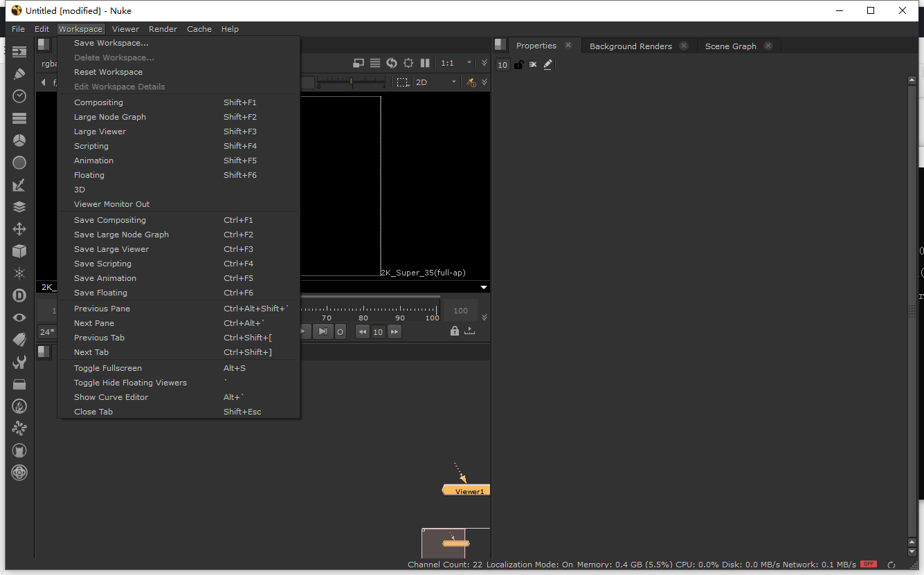Open the ToolSets wrench icon
This screenshot has height=575, width=924.
point(19,362)
